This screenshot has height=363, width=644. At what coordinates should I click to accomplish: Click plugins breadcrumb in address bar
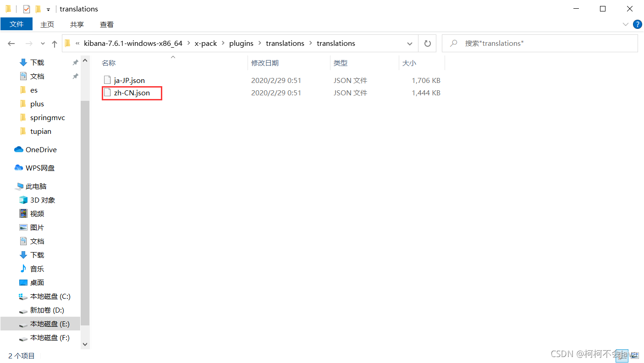pyautogui.click(x=241, y=44)
